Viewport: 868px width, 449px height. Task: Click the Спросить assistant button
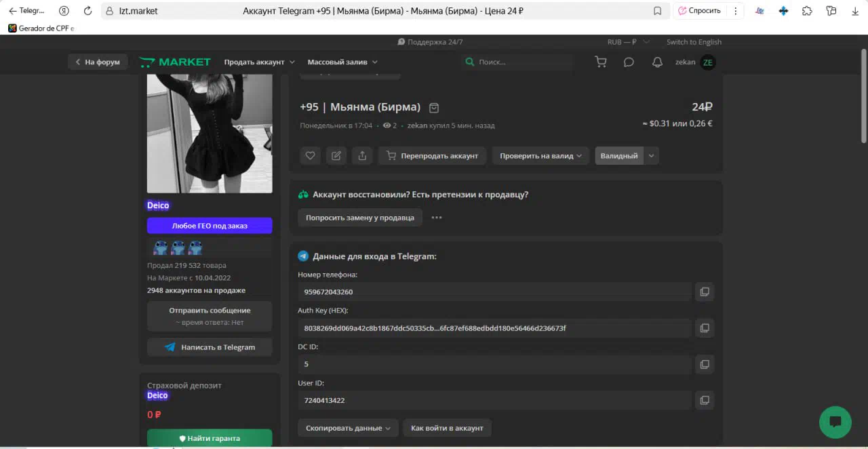699,11
